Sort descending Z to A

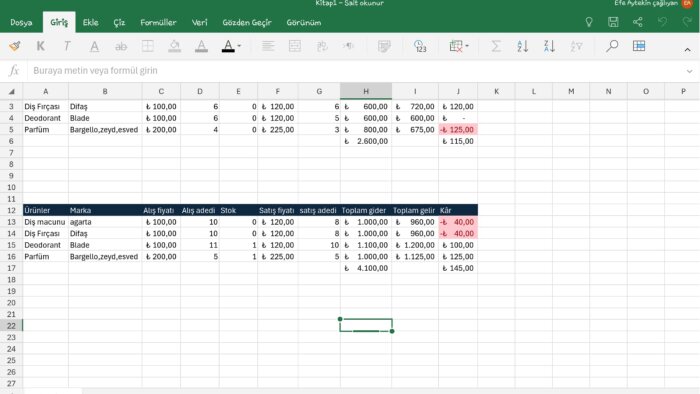point(550,46)
